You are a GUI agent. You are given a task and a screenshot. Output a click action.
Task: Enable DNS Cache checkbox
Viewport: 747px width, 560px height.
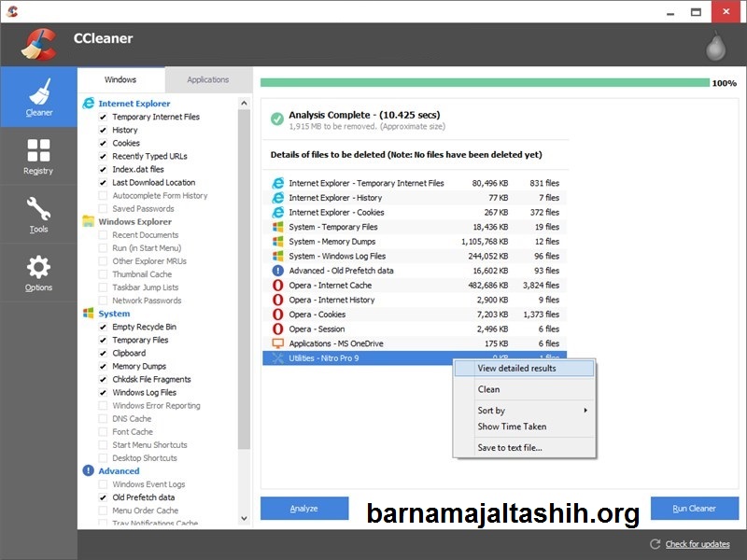pos(103,418)
